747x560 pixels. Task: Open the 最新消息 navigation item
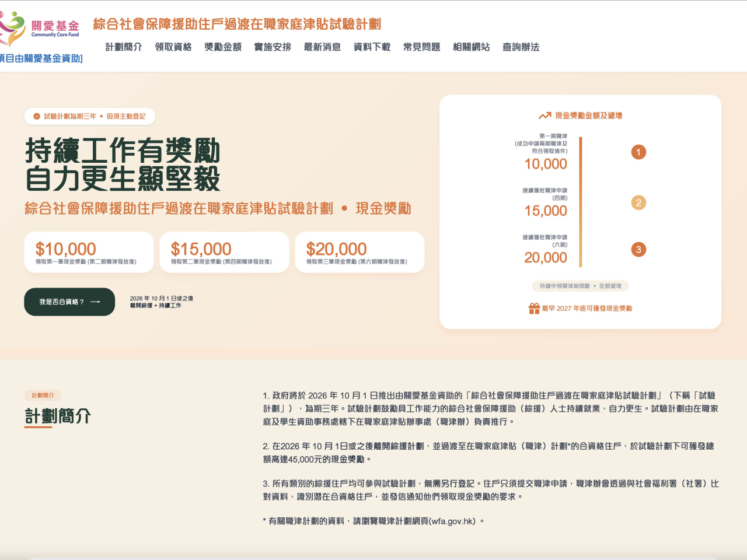pos(322,47)
